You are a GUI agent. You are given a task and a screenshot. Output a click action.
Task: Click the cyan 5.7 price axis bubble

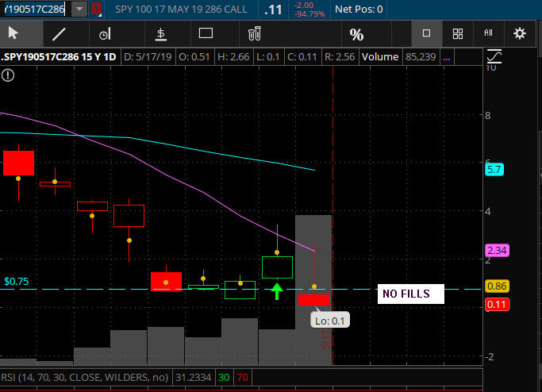pyautogui.click(x=494, y=170)
